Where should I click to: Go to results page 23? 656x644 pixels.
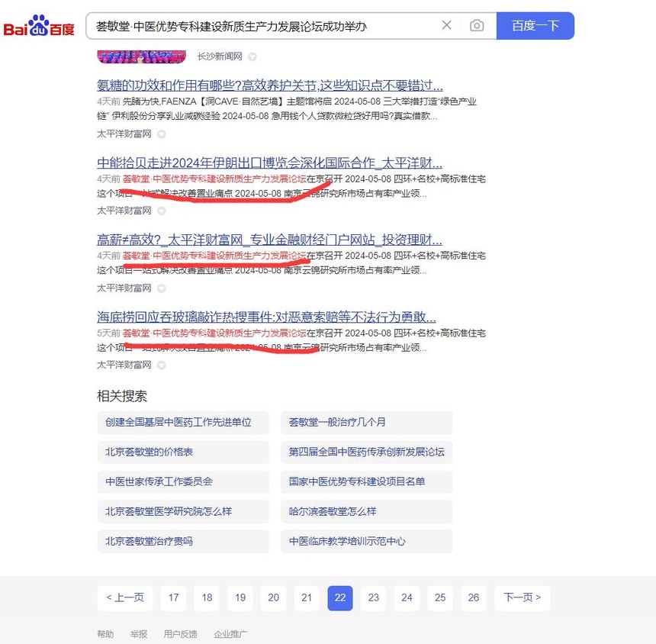374,597
